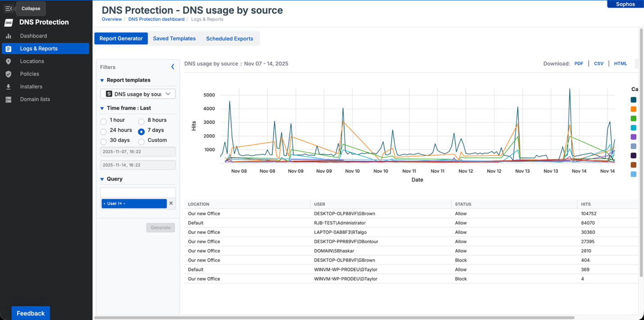Select the Domain lists sidebar icon
The width and height of the screenshot is (644, 320).
pos(9,99)
